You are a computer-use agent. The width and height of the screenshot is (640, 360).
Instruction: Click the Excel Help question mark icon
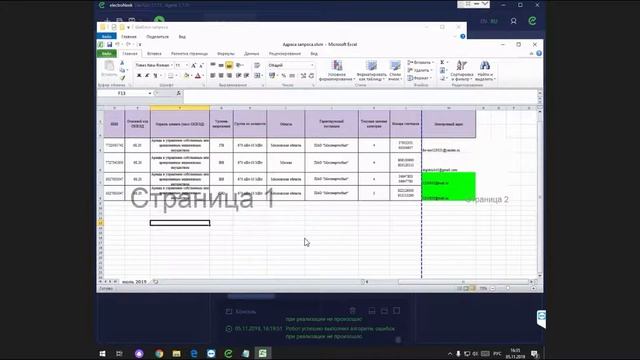point(539,53)
